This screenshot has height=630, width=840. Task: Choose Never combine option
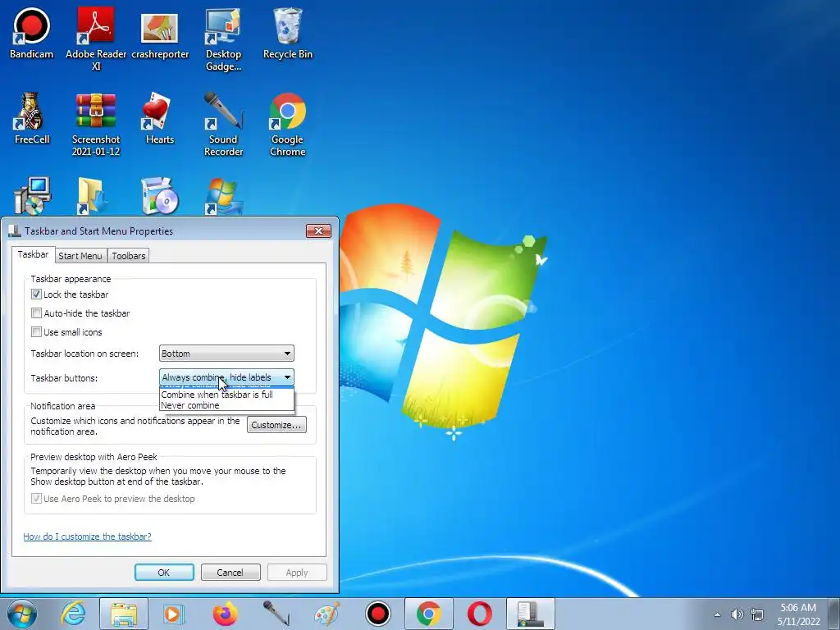click(226, 405)
